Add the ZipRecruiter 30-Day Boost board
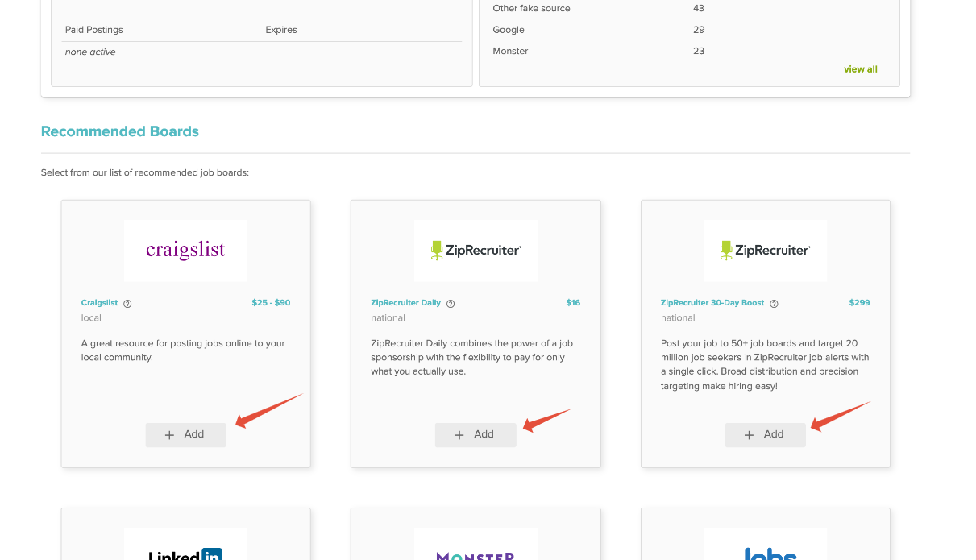Viewport: 976px width, 560px height. pyautogui.click(x=766, y=434)
